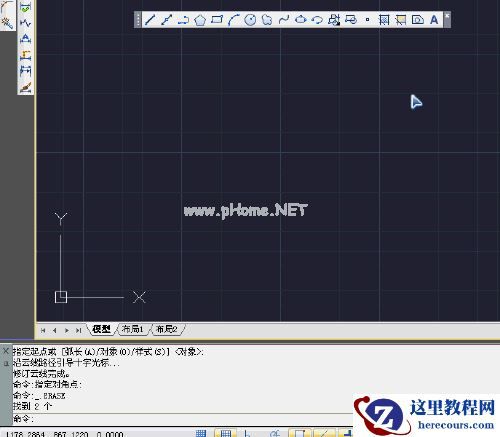Toggle object snap in status bar

coord(299,433)
